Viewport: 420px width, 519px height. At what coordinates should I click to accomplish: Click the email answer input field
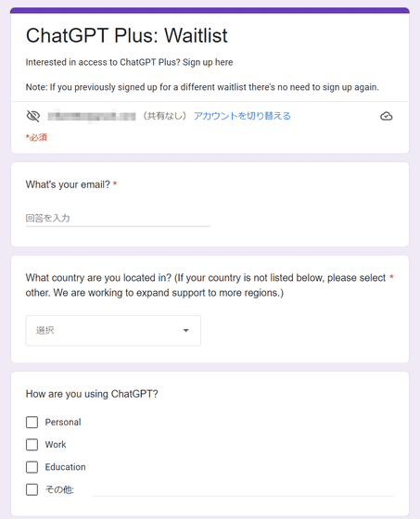[118, 218]
